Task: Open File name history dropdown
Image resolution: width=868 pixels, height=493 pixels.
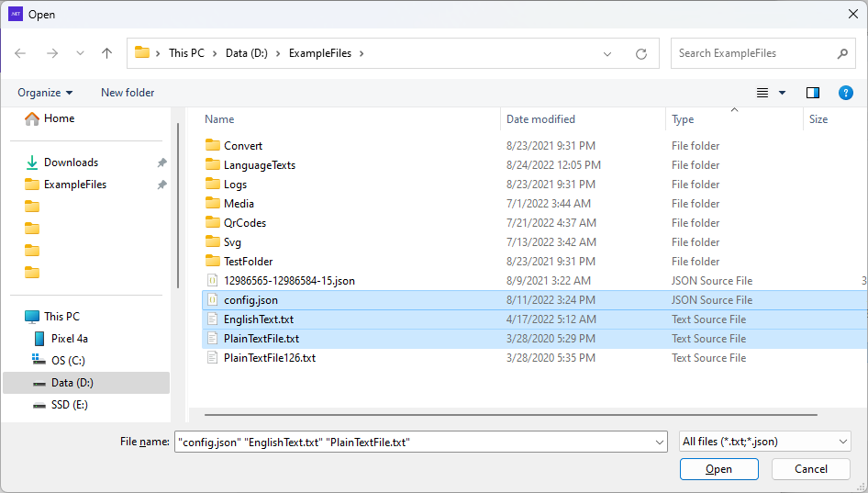Action: point(660,442)
